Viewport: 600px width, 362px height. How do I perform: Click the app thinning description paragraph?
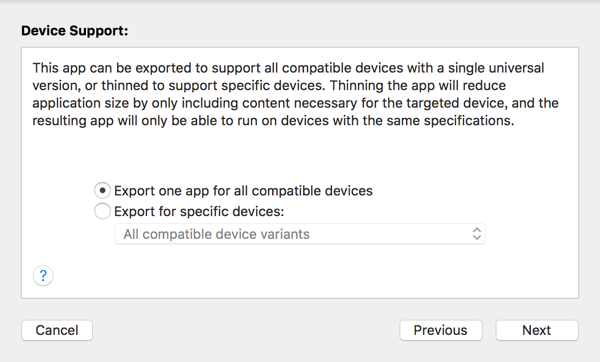pos(295,94)
